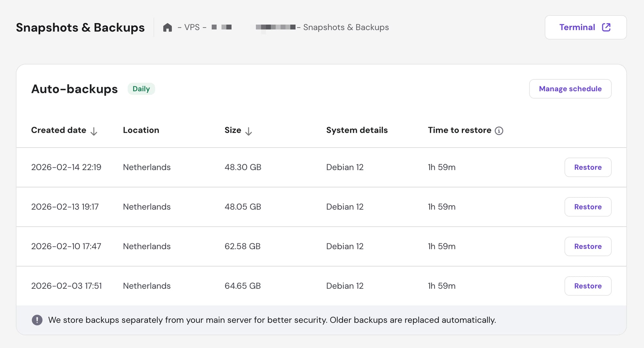Click the info icon next to Time to restore
This screenshot has width=644, height=348.
pos(499,131)
